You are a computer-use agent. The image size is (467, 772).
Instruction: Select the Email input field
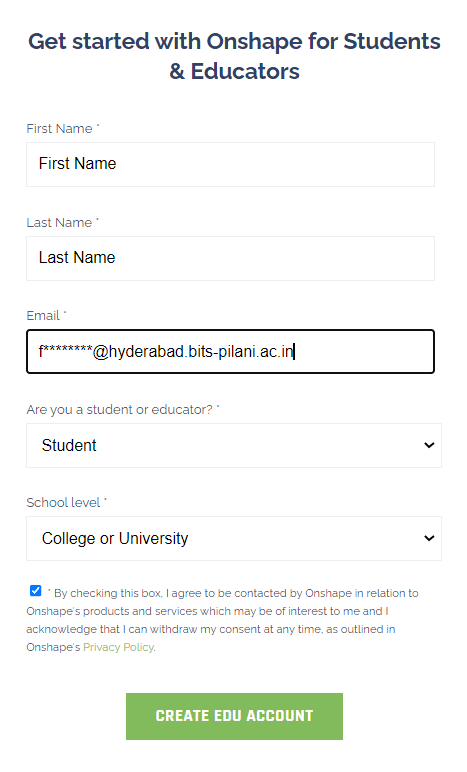[230, 352]
